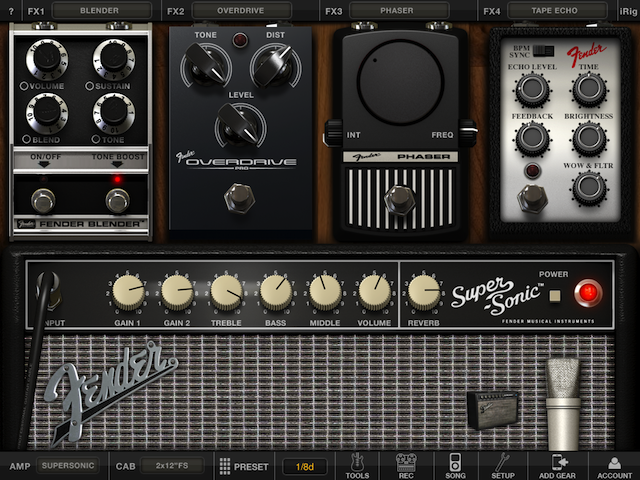The image size is (640, 480).
Task: Toggle the Phaser pedal footswitch
Action: tap(400, 200)
